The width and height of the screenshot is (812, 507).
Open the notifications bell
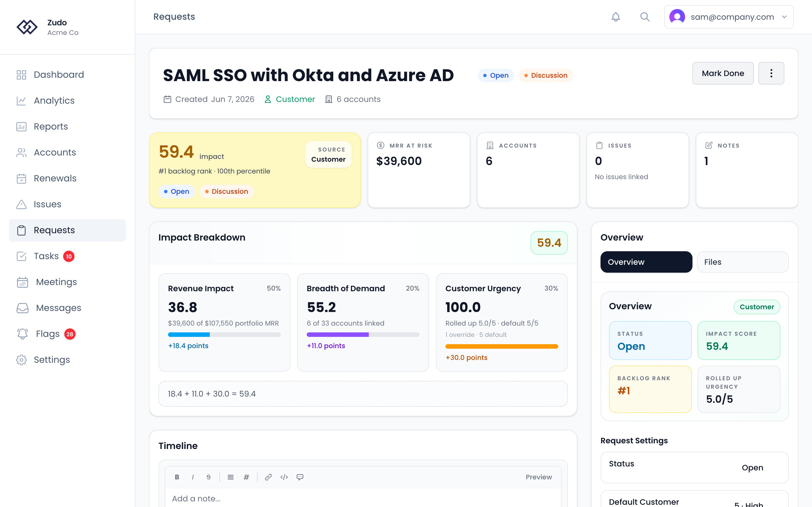click(615, 17)
